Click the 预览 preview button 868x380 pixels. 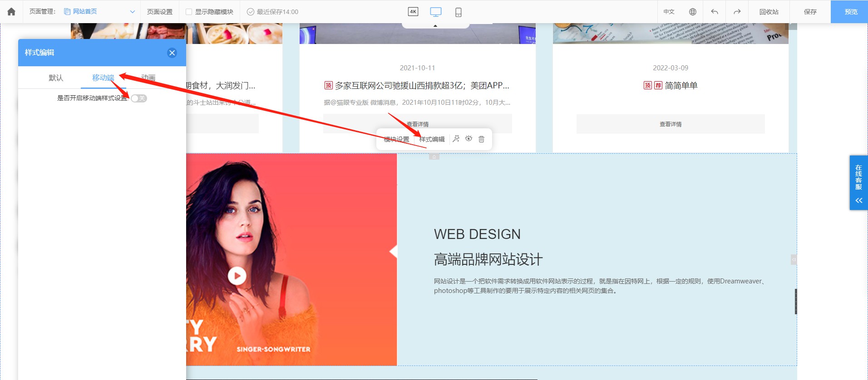[x=851, y=12]
